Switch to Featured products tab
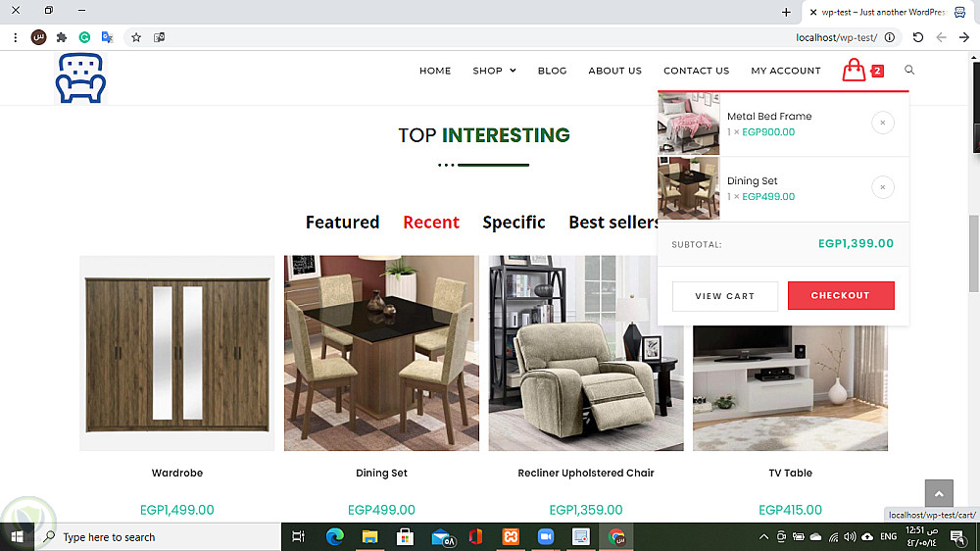The image size is (980, 551). click(342, 222)
